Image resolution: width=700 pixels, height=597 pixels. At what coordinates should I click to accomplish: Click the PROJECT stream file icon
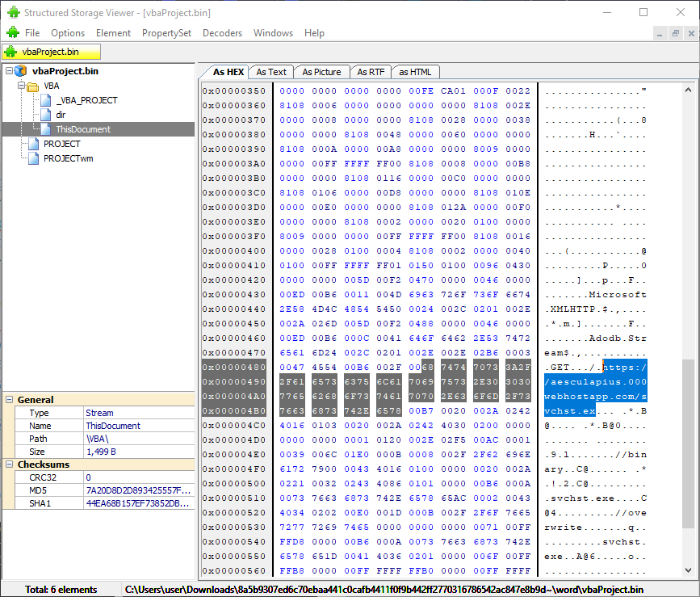pos(33,144)
